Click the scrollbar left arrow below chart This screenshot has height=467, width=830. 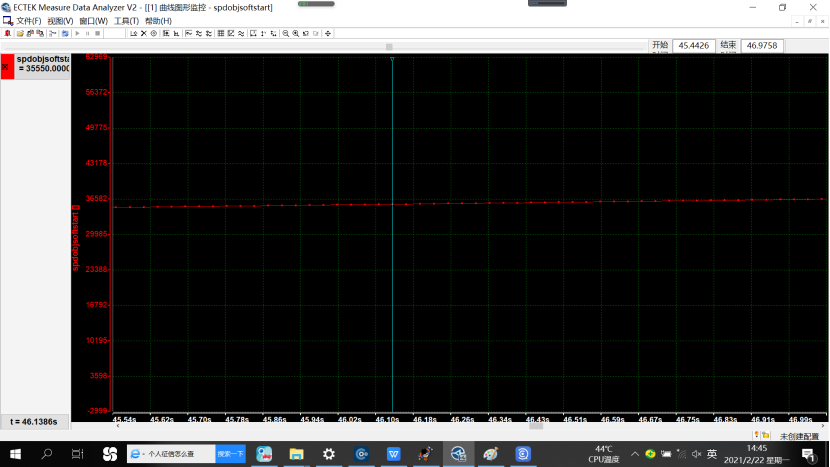pos(118,426)
